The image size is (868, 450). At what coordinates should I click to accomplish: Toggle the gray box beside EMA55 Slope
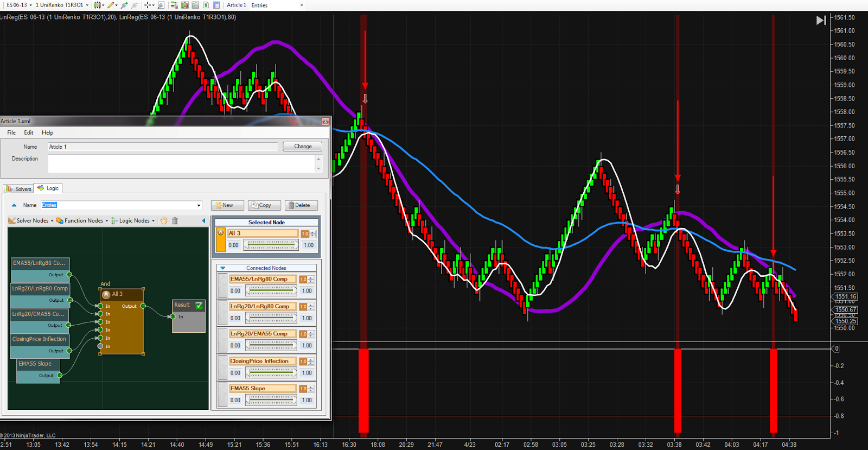tap(222, 395)
